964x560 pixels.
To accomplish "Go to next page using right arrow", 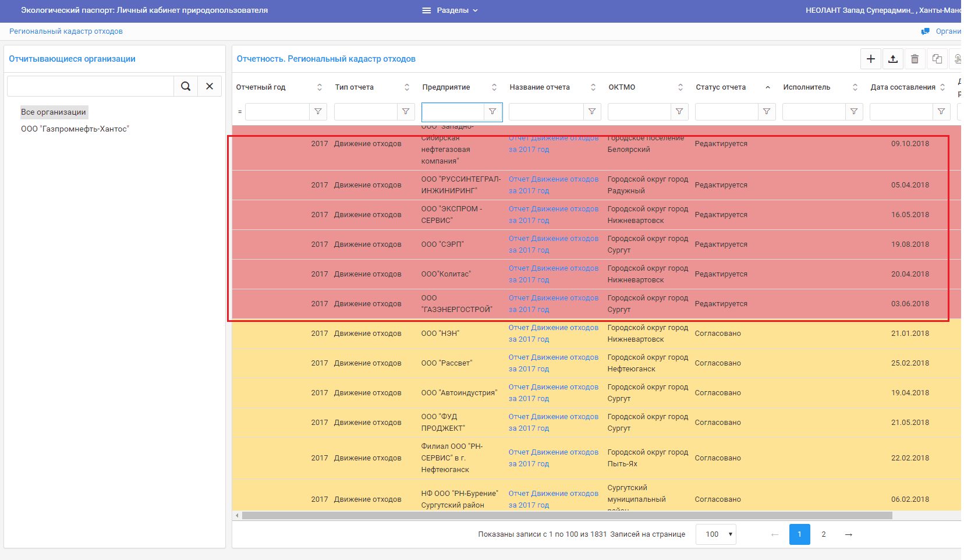I will point(848,534).
